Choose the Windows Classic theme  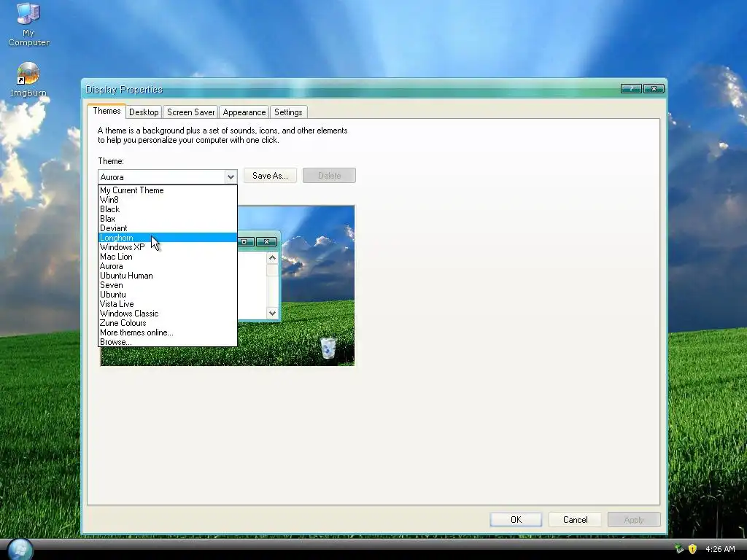click(x=167, y=314)
